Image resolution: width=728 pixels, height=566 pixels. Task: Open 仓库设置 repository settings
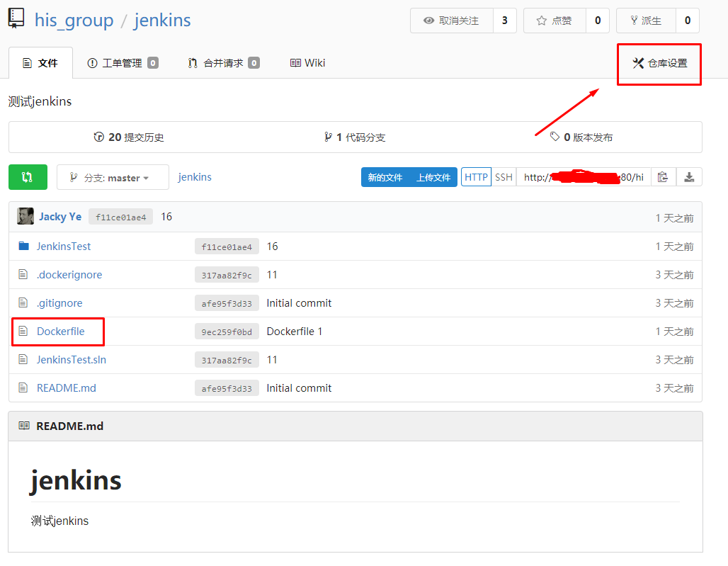click(x=660, y=63)
